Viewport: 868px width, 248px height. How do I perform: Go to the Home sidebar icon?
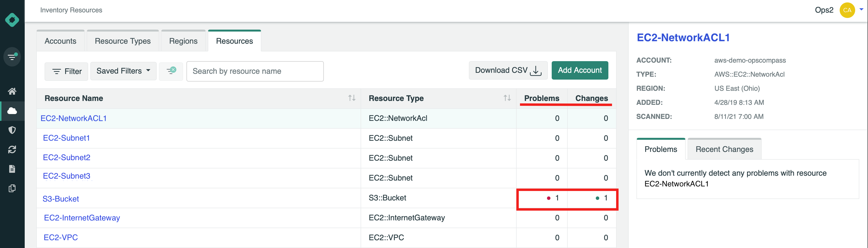click(12, 91)
